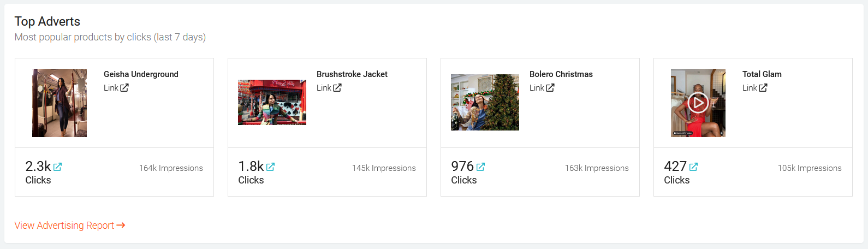This screenshot has height=249, width=868.
Task: Click external link icon beside Total Glam Link
Action: (x=763, y=87)
